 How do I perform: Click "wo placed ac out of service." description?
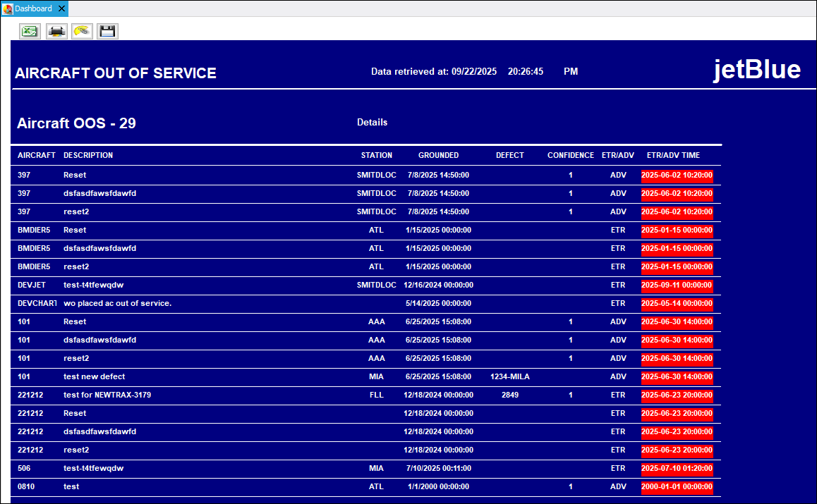(x=118, y=304)
